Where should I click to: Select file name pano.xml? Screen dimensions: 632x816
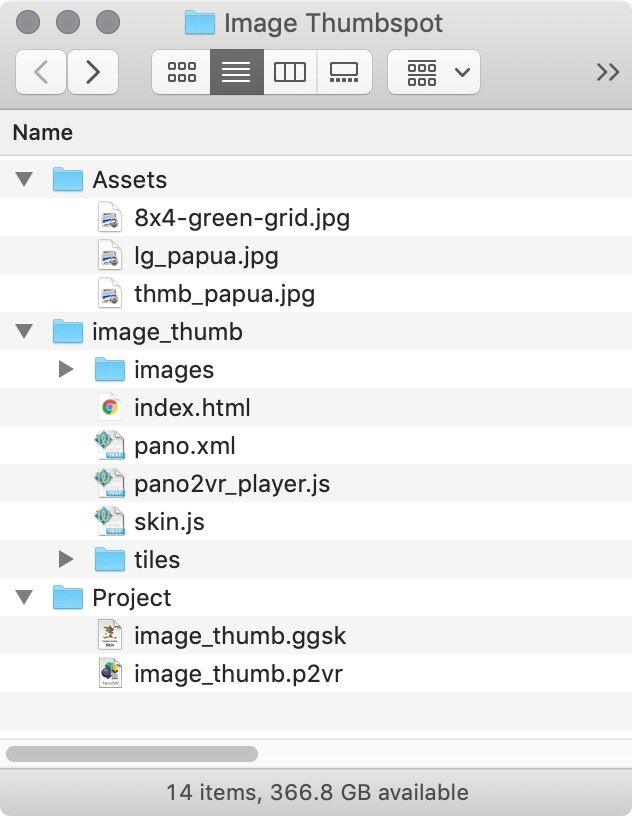185,446
